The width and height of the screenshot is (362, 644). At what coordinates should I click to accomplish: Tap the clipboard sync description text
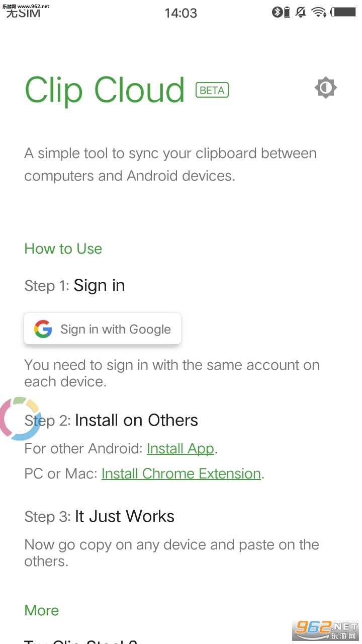[x=170, y=165]
